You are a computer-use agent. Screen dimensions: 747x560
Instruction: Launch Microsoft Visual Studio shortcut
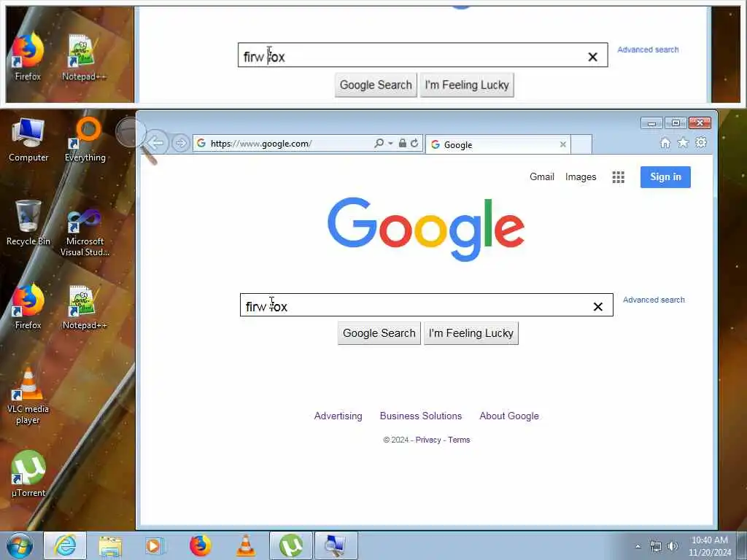click(x=85, y=233)
